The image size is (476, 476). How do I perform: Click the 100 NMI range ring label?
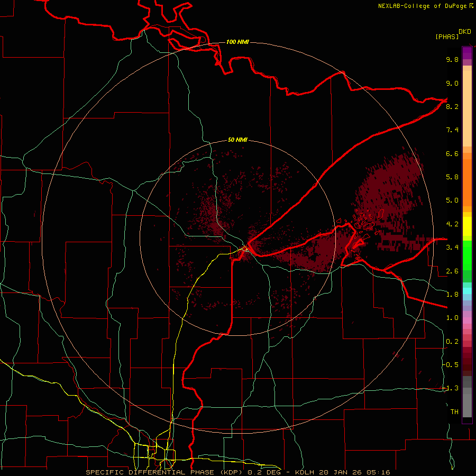[237, 42]
